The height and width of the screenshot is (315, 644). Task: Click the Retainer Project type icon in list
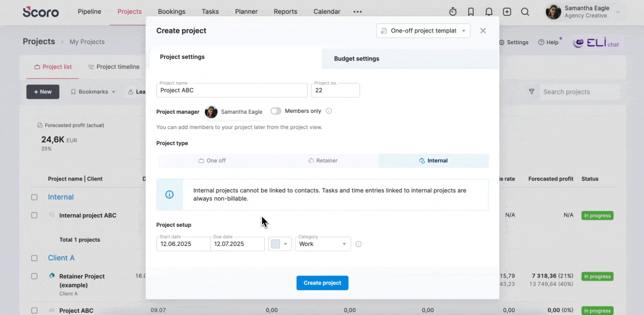coord(52,276)
